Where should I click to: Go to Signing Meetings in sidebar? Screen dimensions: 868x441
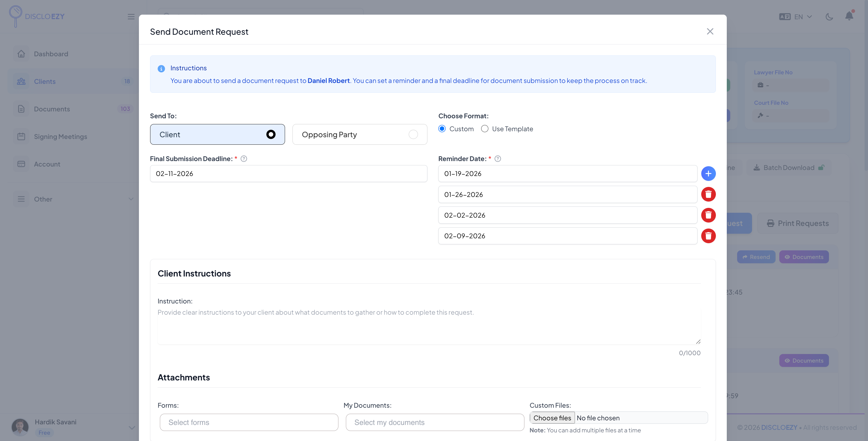[x=60, y=137]
